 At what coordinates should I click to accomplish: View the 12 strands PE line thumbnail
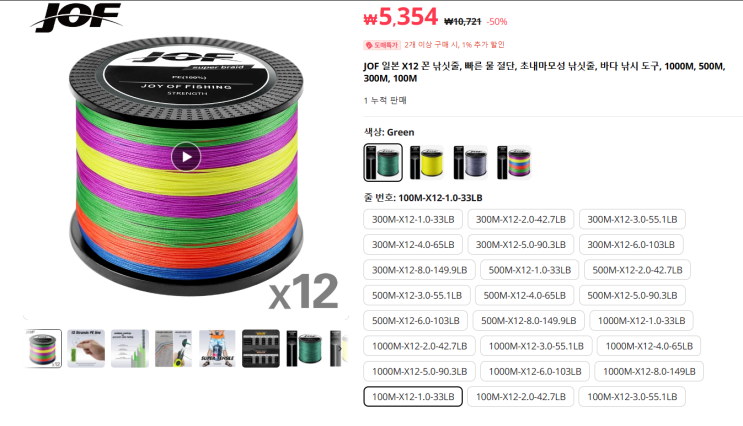tap(86, 349)
